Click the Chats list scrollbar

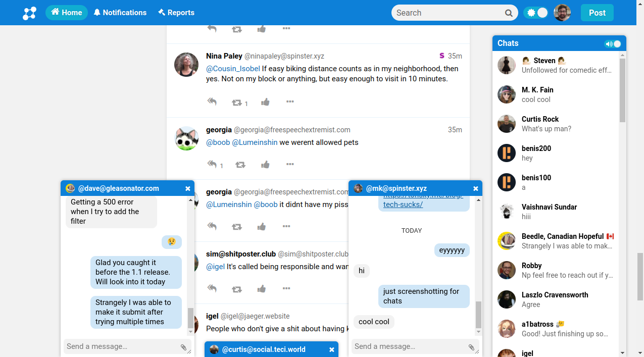(622, 91)
